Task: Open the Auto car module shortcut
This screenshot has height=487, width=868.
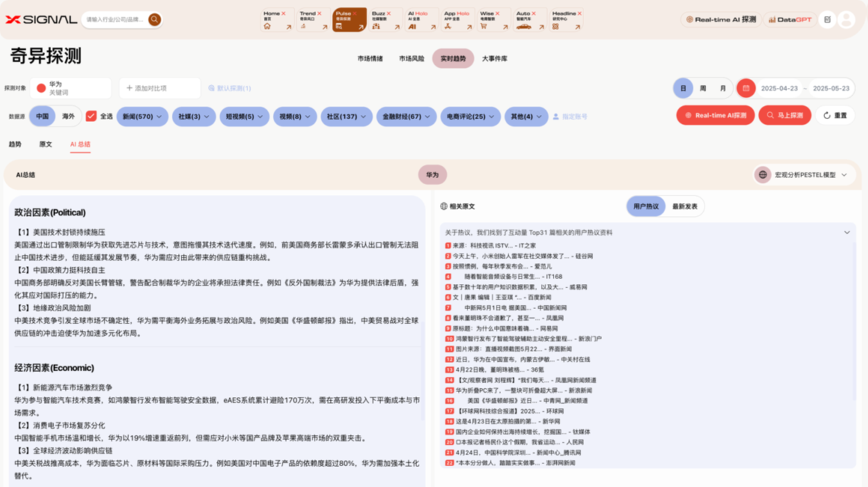Action: (x=531, y=19)
